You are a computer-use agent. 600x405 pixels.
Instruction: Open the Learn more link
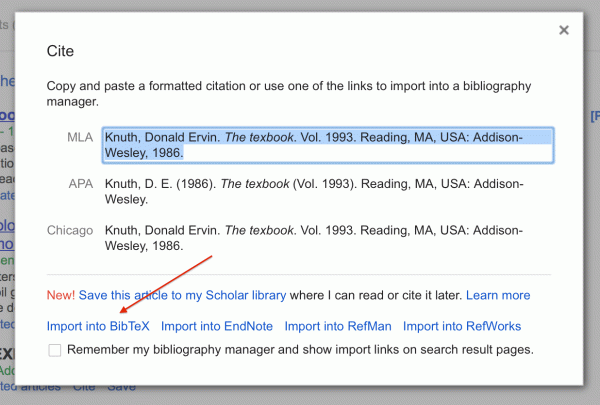coord(498,295)
